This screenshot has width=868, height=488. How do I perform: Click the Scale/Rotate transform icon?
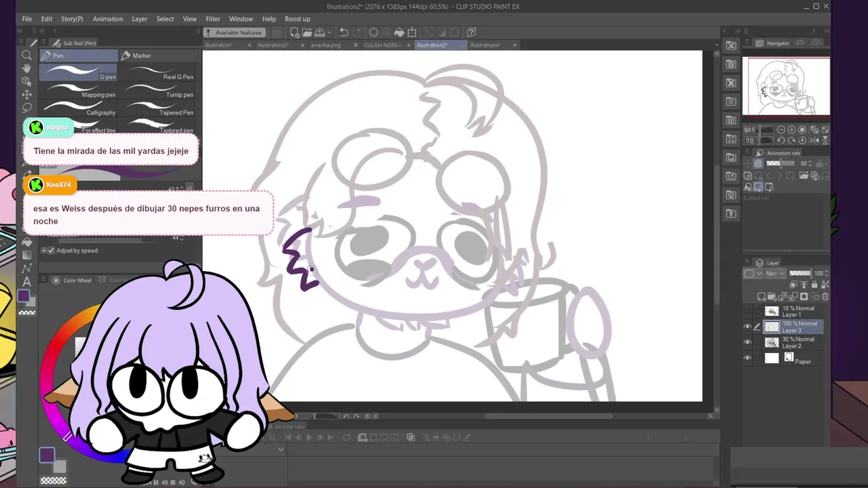pyautogui.click(x=412, y=33)
